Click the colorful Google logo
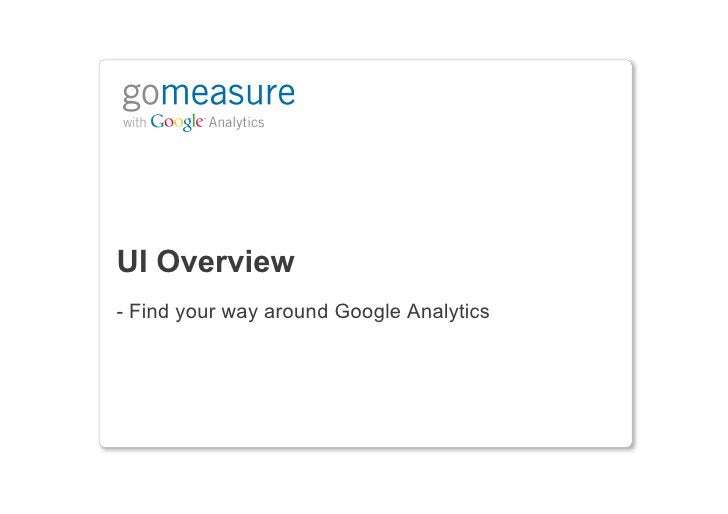 [178, 123]
